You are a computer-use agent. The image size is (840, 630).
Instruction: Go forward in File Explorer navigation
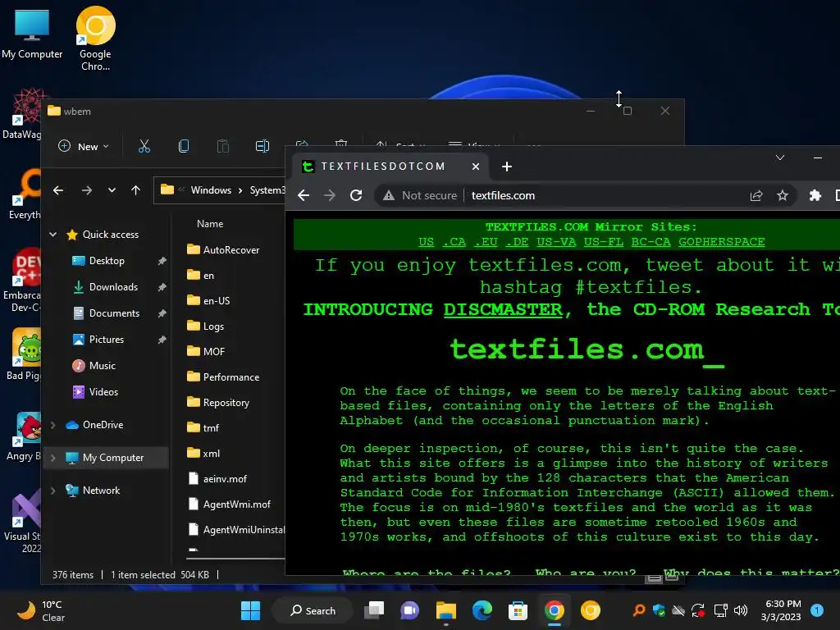click(x=87, y=190)
